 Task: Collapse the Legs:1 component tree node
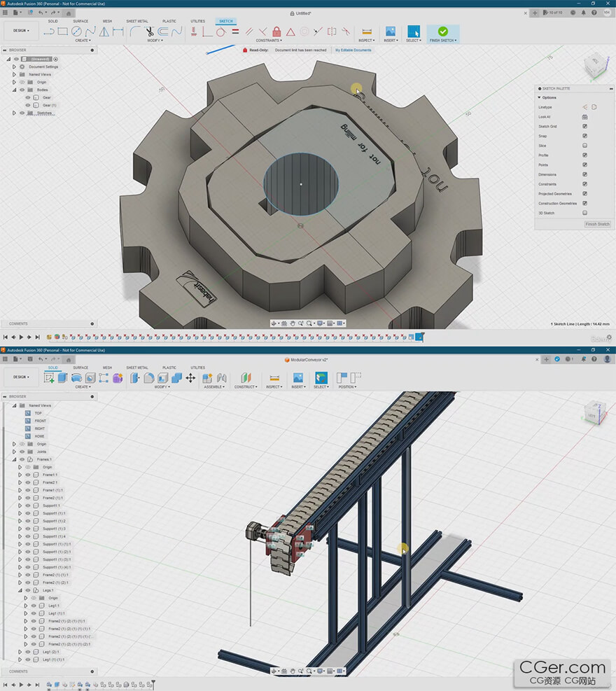[x=20, y=590]
